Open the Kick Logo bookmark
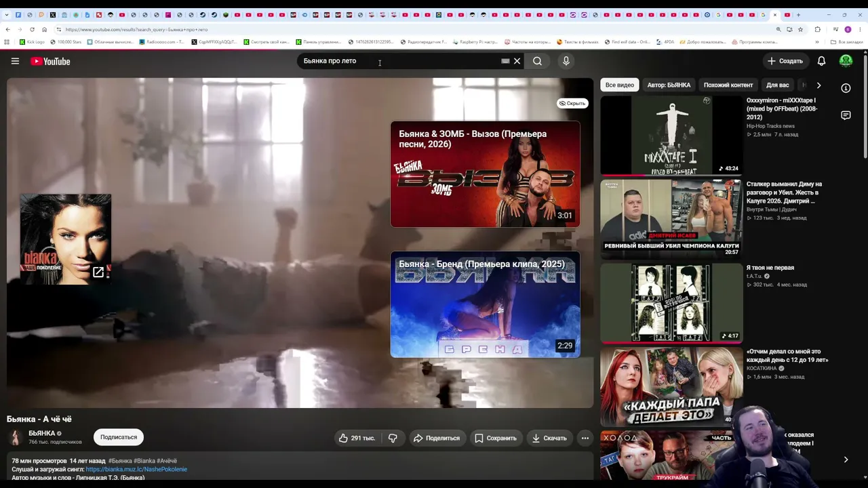 pyautogui.click(x=32, y=42)
